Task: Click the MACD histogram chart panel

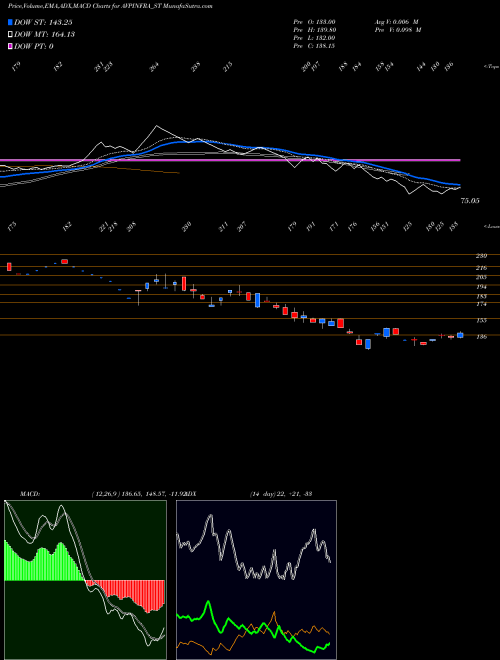Action: [x=85, y=580]
